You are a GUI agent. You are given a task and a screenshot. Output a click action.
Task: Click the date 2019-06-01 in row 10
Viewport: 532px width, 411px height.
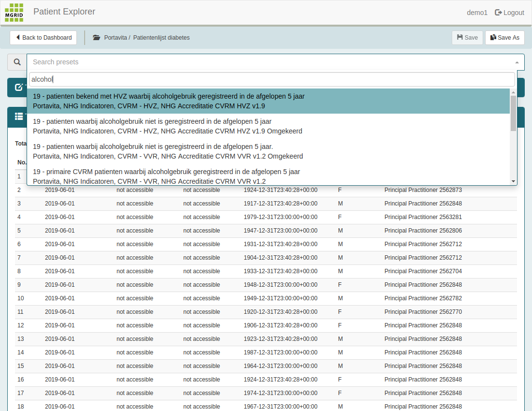(59, 298)
